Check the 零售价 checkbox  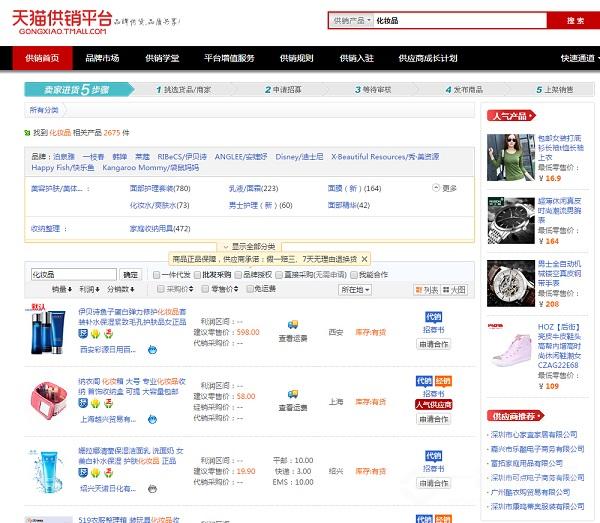(205, 288)
